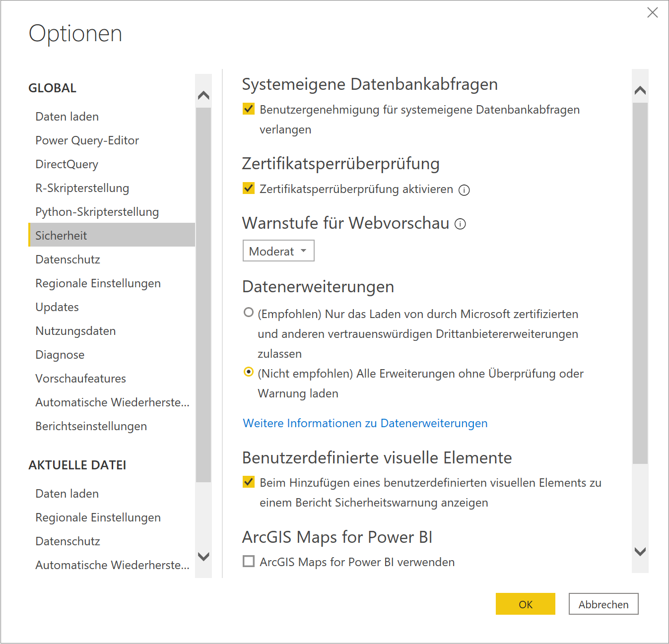The width and height of the screenshot is (669, 644).
Task: Open Regionale Einstellungen under GLOBAL
Action: [112, 283]
